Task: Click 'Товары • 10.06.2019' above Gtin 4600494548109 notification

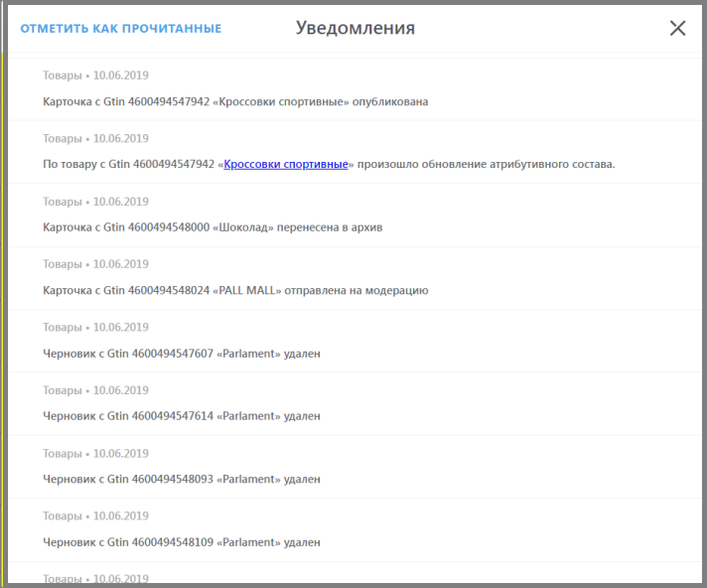Action: [x=95, y=515]
